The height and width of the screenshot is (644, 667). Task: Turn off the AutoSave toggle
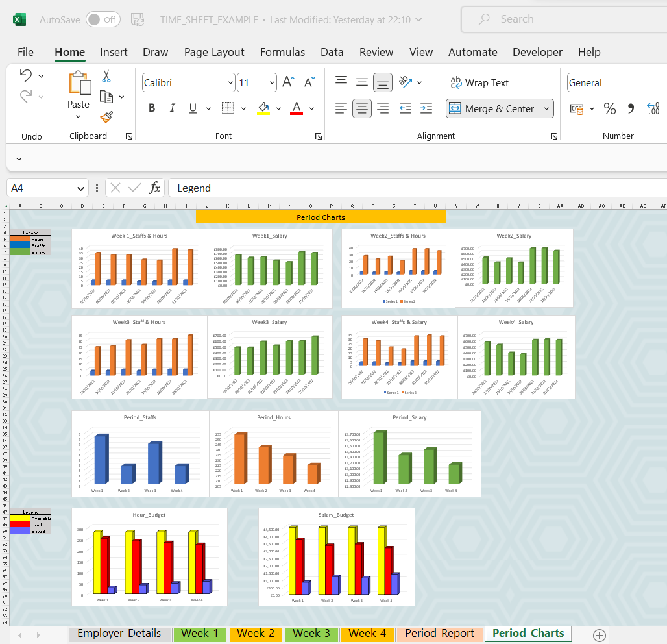tap(102, 19)
